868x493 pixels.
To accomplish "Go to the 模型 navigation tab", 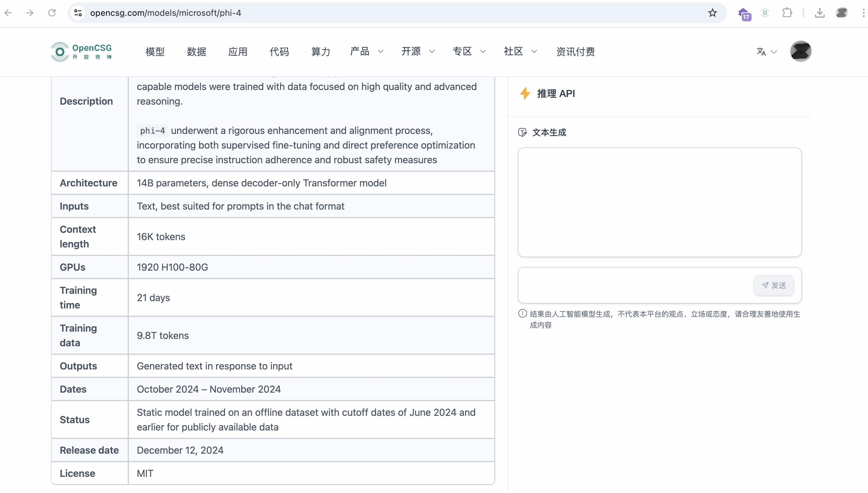I will (155, 52).
